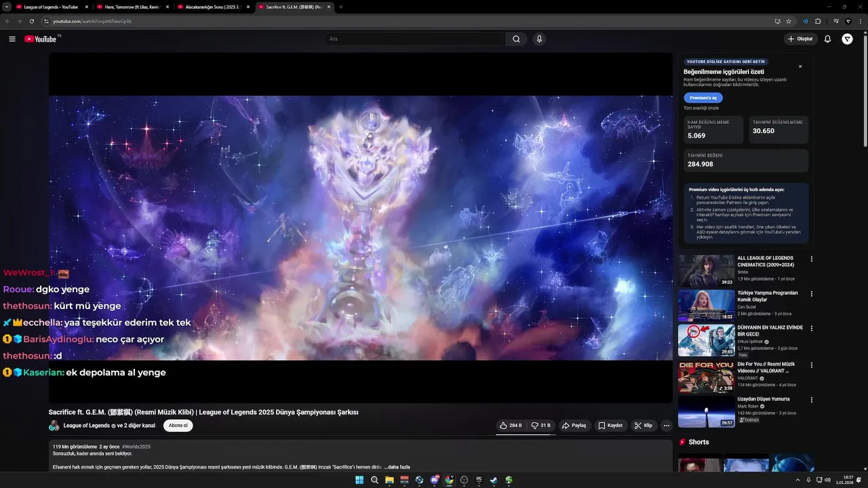Open options for Türkiye Yarışma Programları video
Image resolution: width=868 pixels, height=488 pixels.
coord(812,294)
